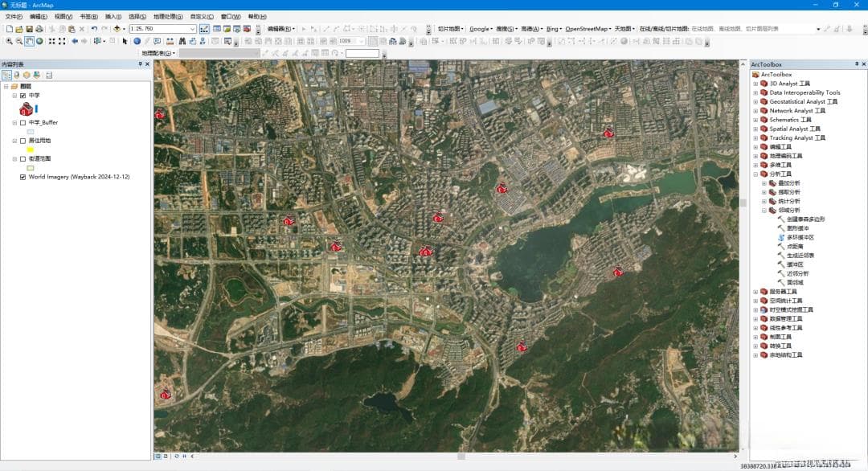Open the 地理处理 menu
The width and height of the screenshot is (868, 471).
168,17
